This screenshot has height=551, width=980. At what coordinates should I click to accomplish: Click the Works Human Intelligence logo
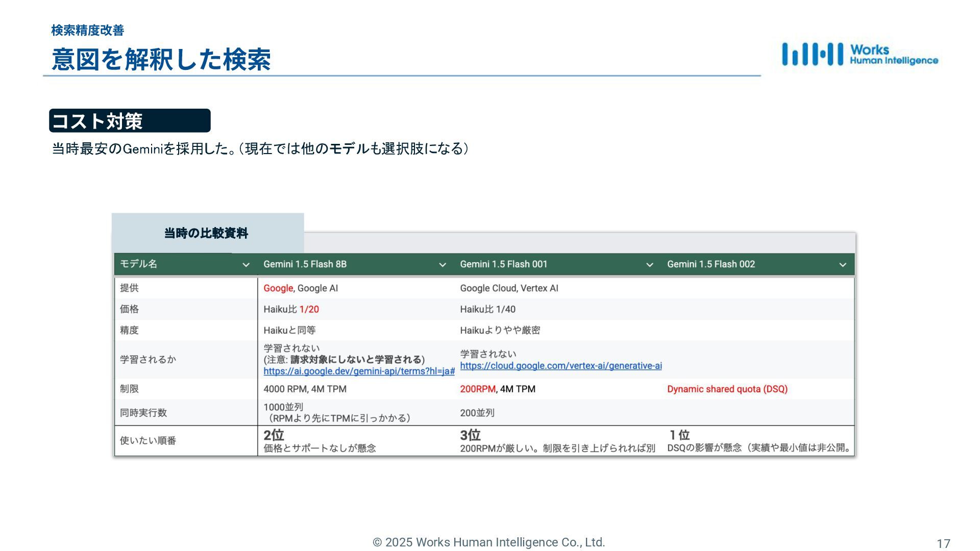[860, 55]
